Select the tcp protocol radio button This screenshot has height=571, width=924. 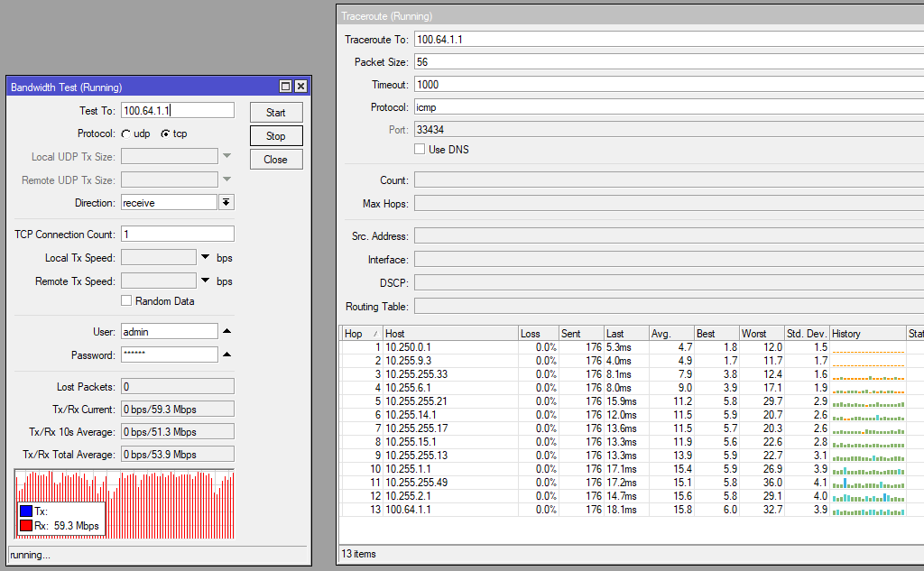coord(166,134)
